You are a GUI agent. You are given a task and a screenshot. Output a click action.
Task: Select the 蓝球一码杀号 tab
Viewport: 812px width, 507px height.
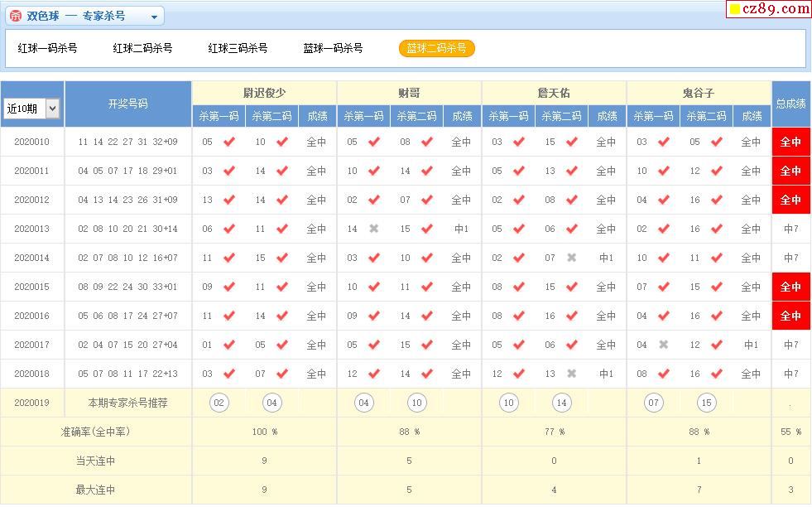tap(333, 48)
